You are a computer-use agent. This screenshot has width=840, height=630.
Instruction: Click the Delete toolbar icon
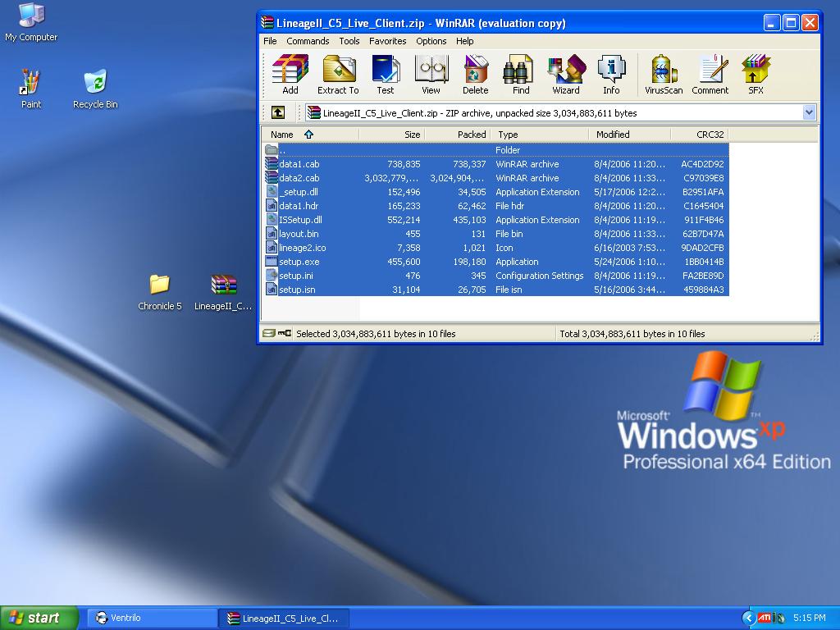coord(475,75)
